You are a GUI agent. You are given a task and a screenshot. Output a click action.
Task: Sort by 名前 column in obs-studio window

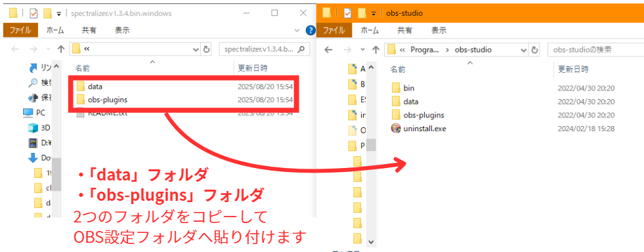[x=398, y=69]
